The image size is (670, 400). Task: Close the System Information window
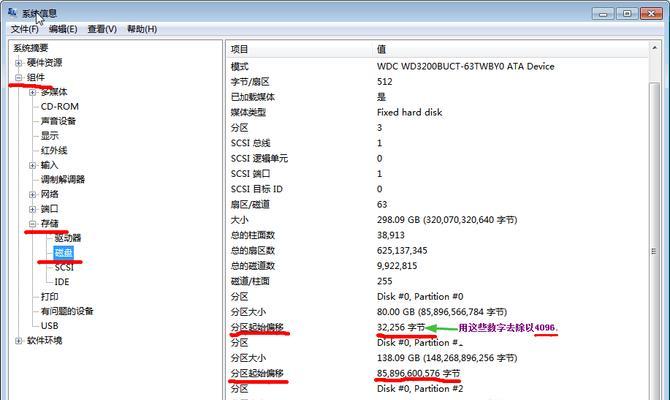point(651,14)
